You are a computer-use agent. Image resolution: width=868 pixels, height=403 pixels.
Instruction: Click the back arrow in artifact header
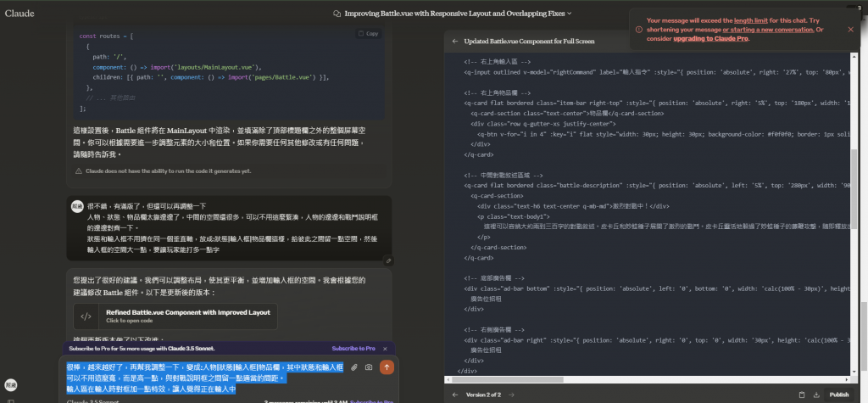455,41
